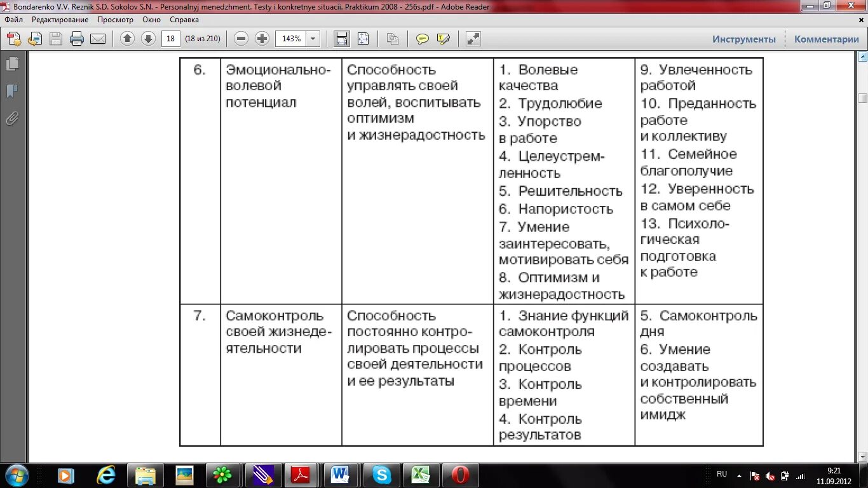868x488 pixels.
Task: Open Windows Explorer folder on taskbar
Action: (145, 475)
